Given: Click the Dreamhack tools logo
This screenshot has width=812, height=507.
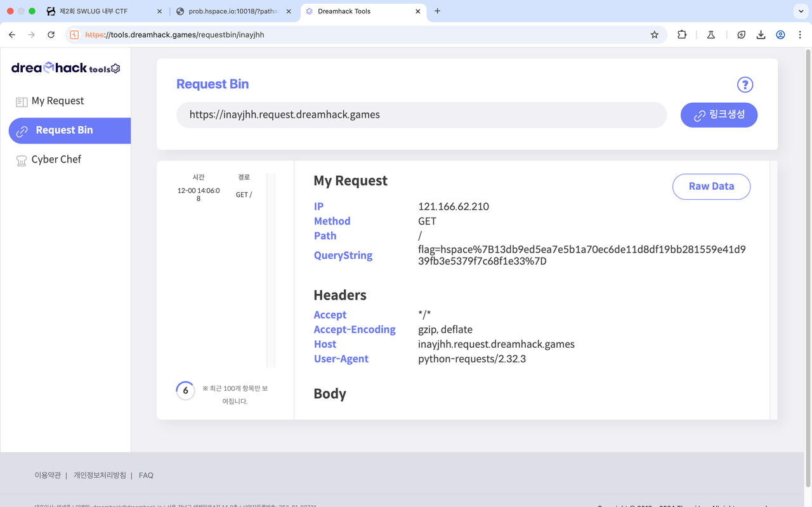Looking at the screenshot, I should (x=66, y=68).
